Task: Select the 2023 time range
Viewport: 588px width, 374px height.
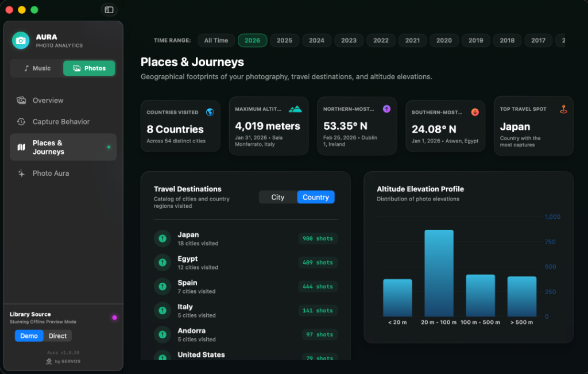Action: click(x=349, y=41)
